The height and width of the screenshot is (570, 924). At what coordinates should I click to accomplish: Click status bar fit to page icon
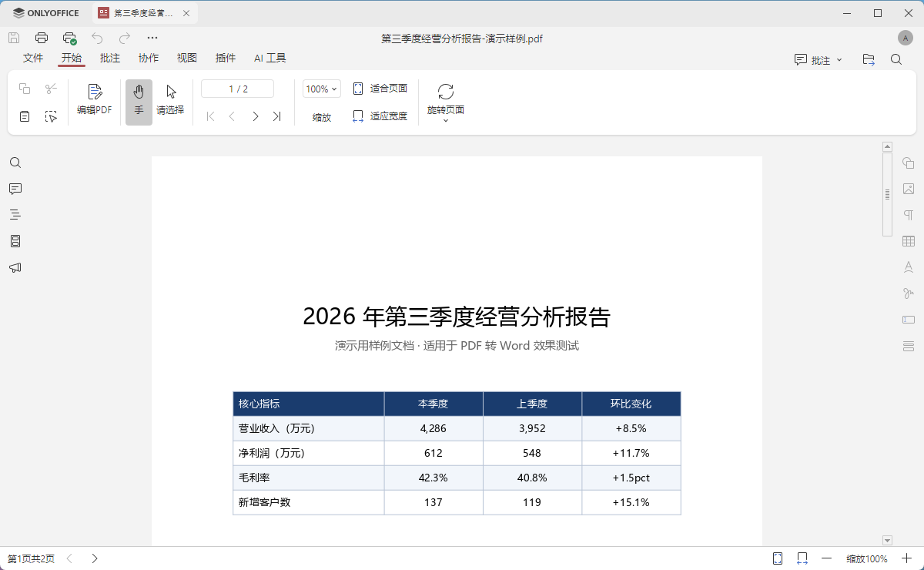coord(778,558)
